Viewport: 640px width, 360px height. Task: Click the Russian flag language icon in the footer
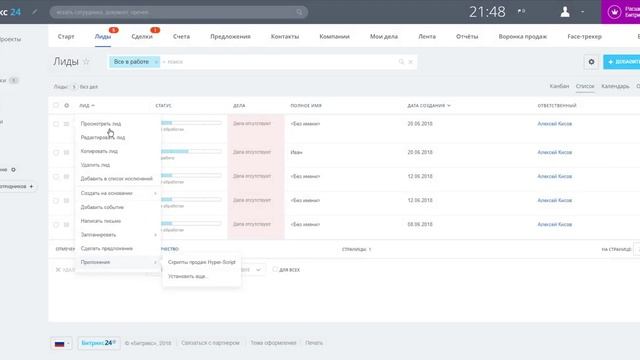coord(59,344)
